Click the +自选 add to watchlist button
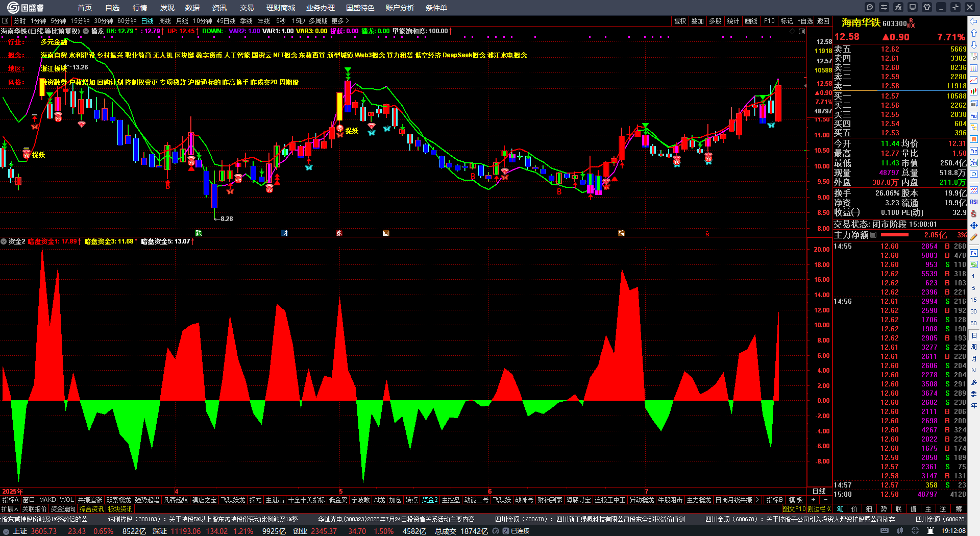980x536 pixels. coord(805,21)
